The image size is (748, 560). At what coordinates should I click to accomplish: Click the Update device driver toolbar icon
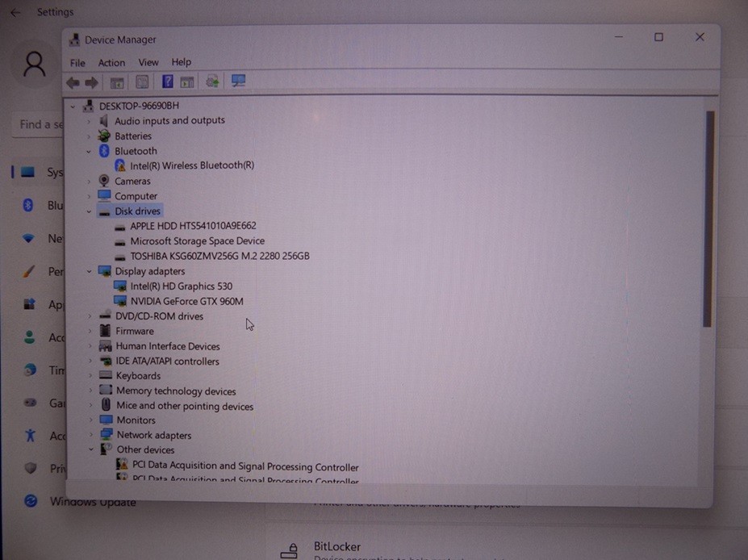pyautogui.click(x=212, y=81)
